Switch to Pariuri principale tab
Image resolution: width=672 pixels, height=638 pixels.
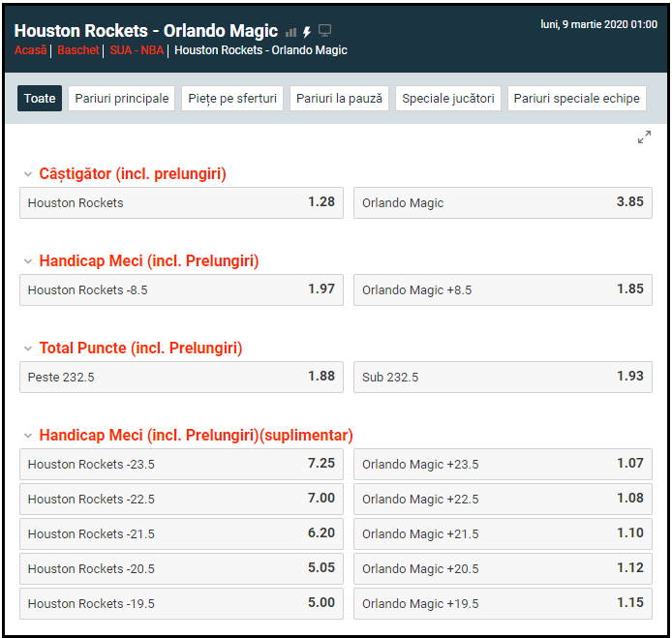(122, 98)
